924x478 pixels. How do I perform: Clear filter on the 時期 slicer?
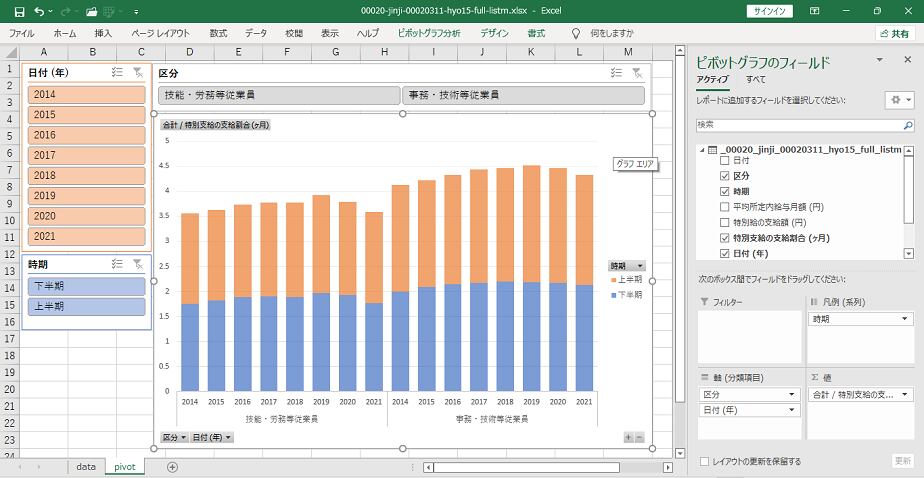[x=137, y=264]
